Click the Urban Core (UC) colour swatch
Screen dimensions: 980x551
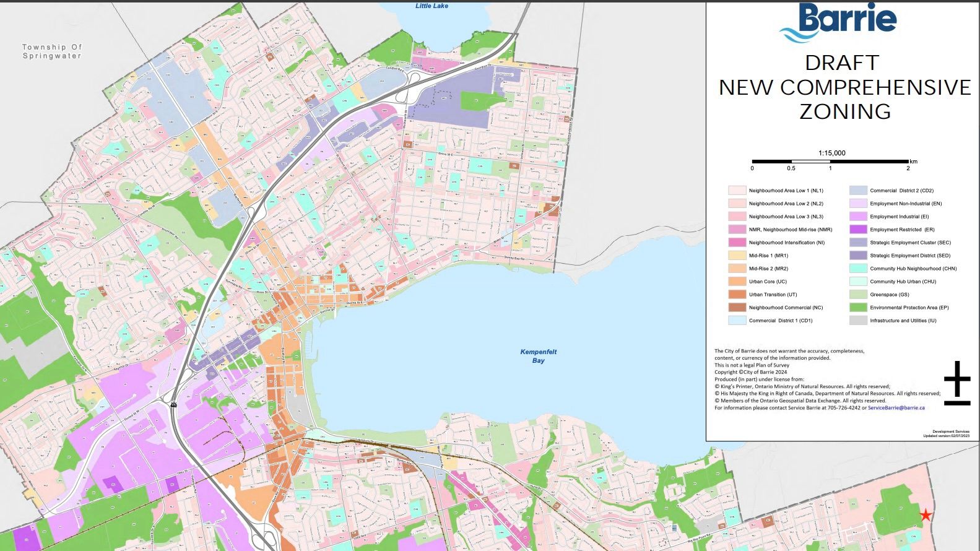click(x=737, y=282)
